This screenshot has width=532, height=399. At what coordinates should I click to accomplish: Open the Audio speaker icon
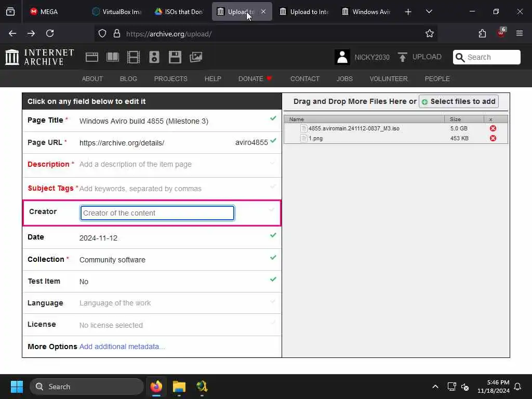(154, 57)
